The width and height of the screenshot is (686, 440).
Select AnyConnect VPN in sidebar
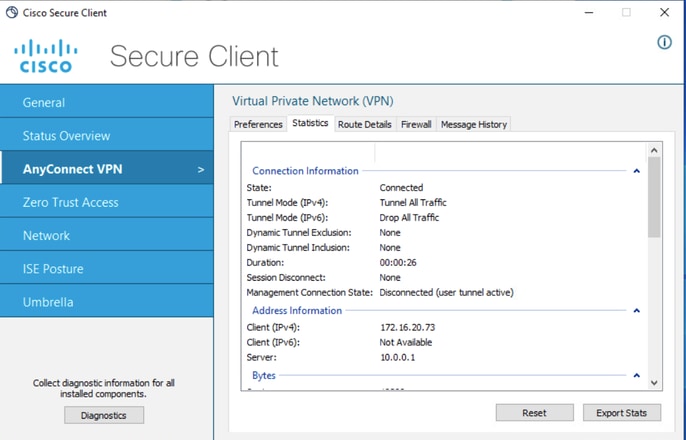pos(107,169)
